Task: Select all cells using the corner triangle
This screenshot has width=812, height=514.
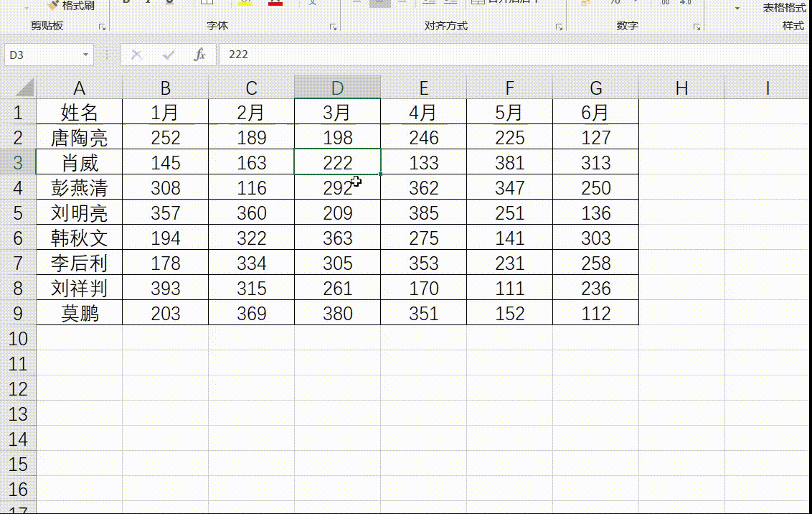Action: click(24, 88)
